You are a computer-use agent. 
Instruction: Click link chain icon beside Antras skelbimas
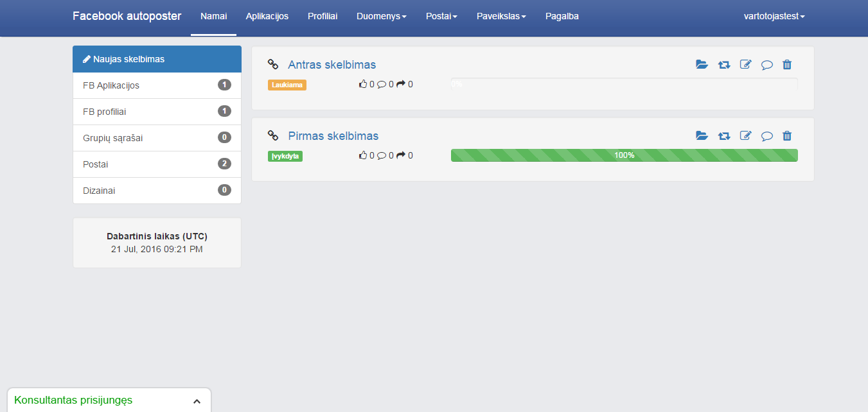click(273, 64)
